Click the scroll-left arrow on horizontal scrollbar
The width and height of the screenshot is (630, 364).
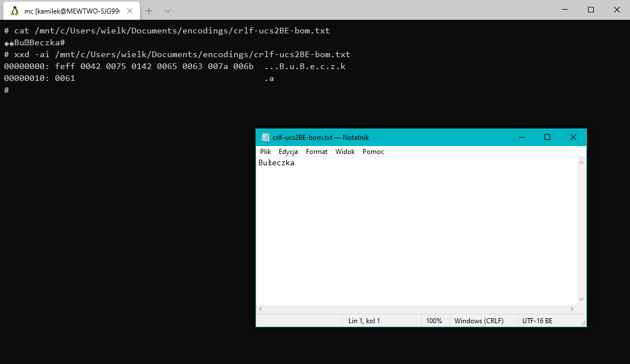tap(260, 309)
